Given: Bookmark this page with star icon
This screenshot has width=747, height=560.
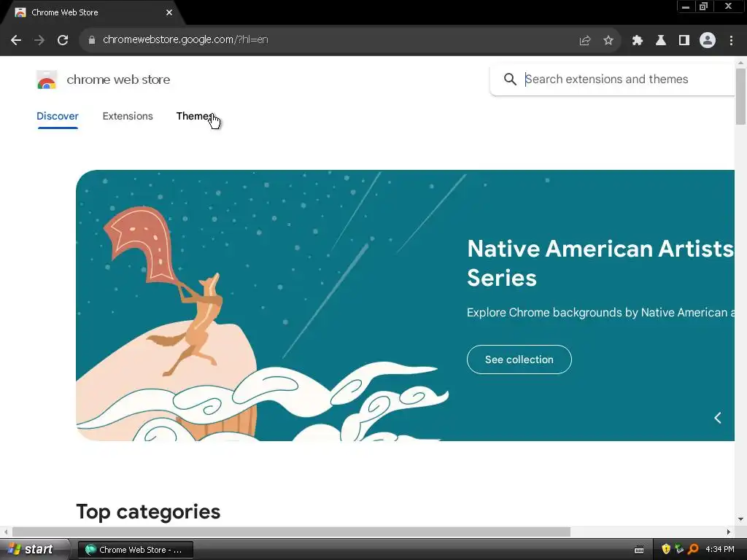Looking at the screenshot, I should tap(608, 41).
